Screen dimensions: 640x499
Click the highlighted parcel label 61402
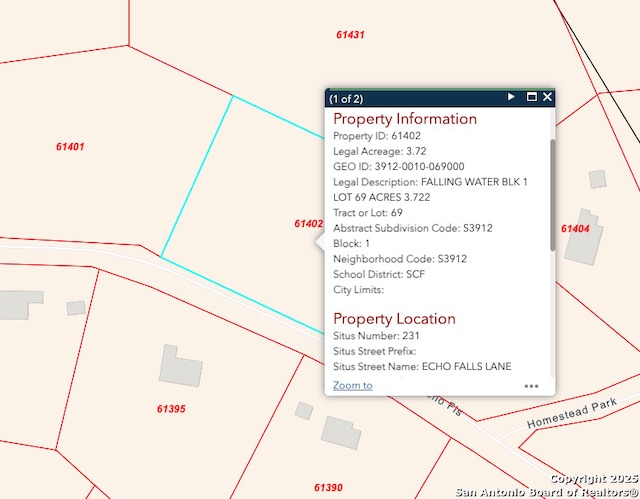click(309, 224)
